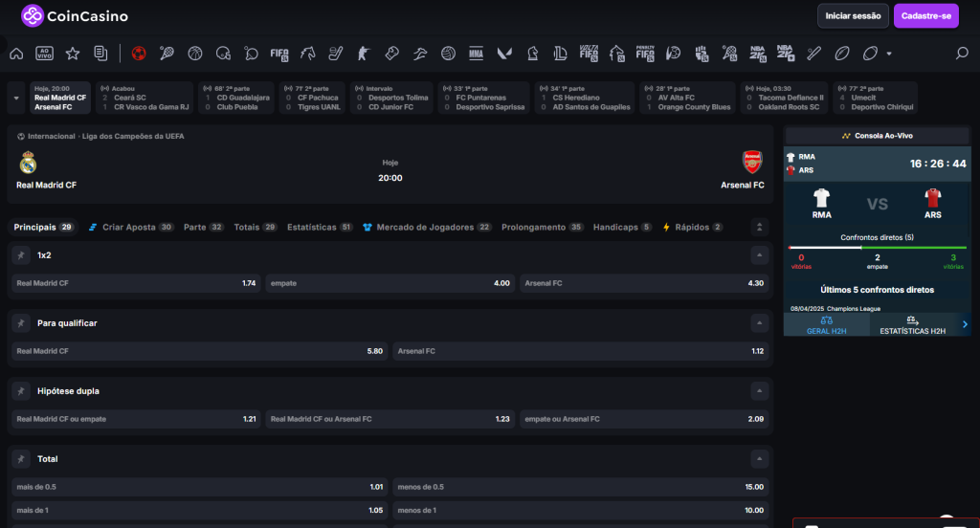The image size is (980, 528).
Task: Bet Real Madrid CF at 1.74
Action: click(x=136, y=283)
